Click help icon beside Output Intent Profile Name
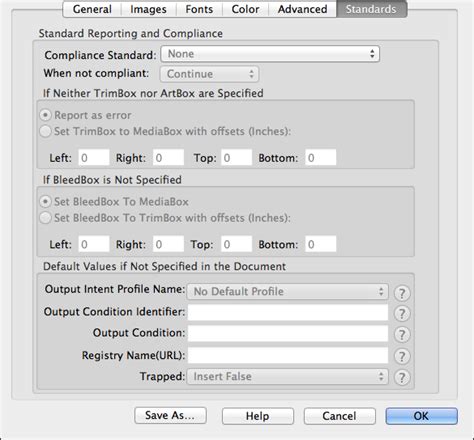Screen dimensions: 474x440 point(402,293)
